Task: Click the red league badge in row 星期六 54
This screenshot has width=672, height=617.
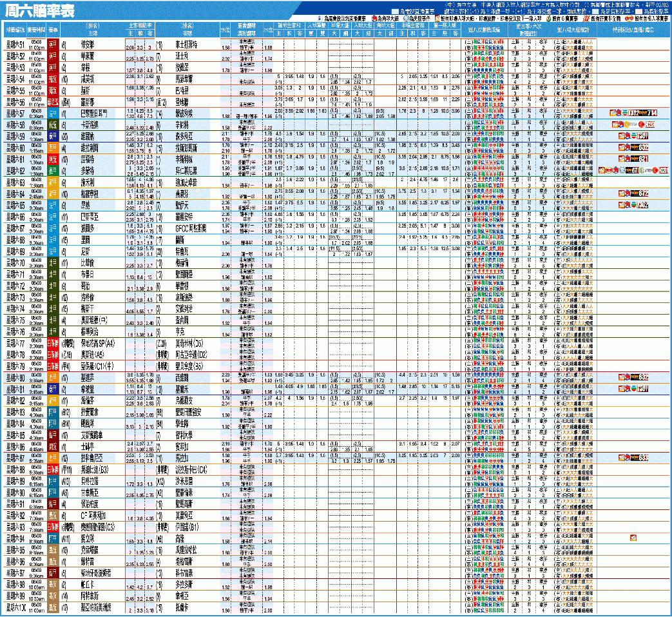Action: [x=53, y=79]
